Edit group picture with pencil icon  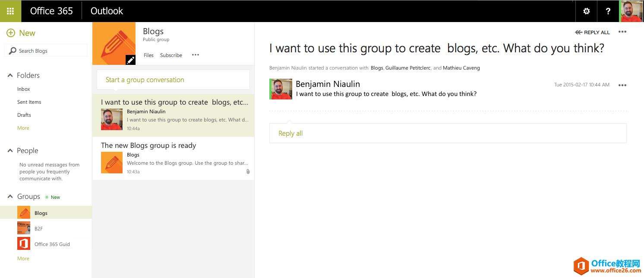point(130,60)
